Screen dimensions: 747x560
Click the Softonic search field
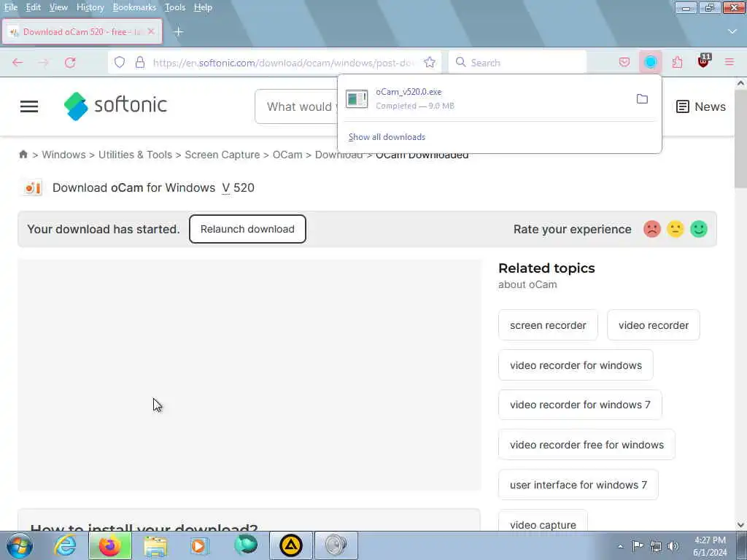[296, 106]
